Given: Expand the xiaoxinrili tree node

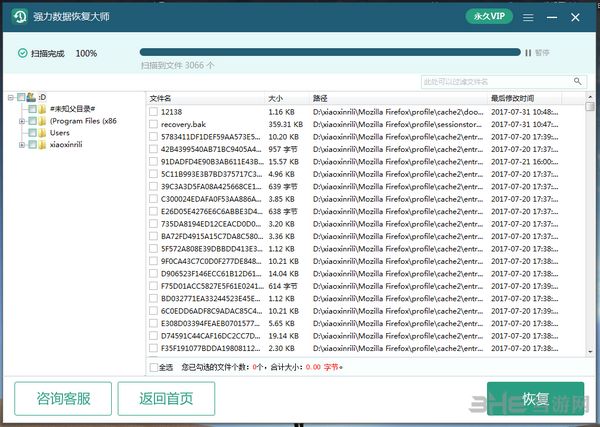Looking at the screenshot, I should pyautogui.click(x=22, y=145).
